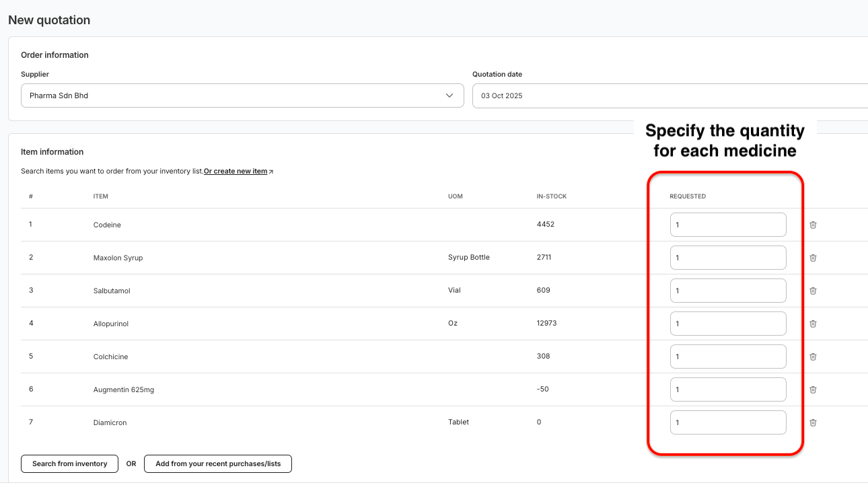Delete the Allopurinol item row
Image resolution: width=868 pixels, height=487 pixels.
click(x=813, y=324)
